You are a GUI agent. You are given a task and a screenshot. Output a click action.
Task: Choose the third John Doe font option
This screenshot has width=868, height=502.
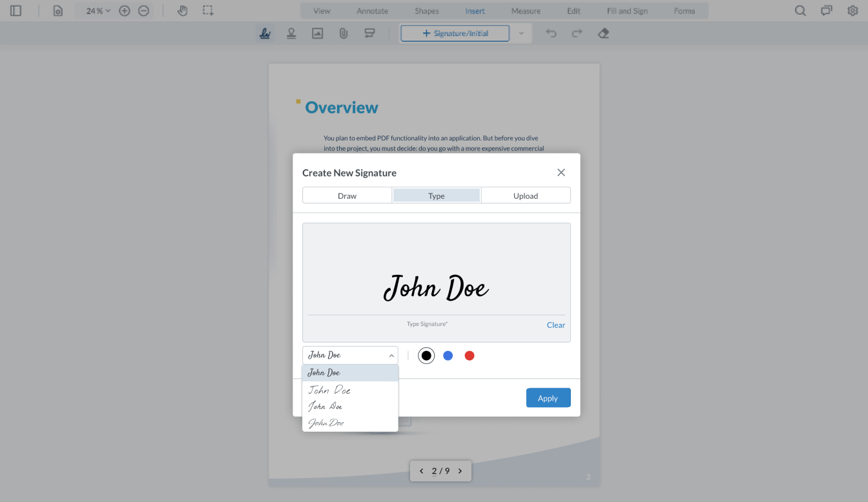[x=350, y=407]
